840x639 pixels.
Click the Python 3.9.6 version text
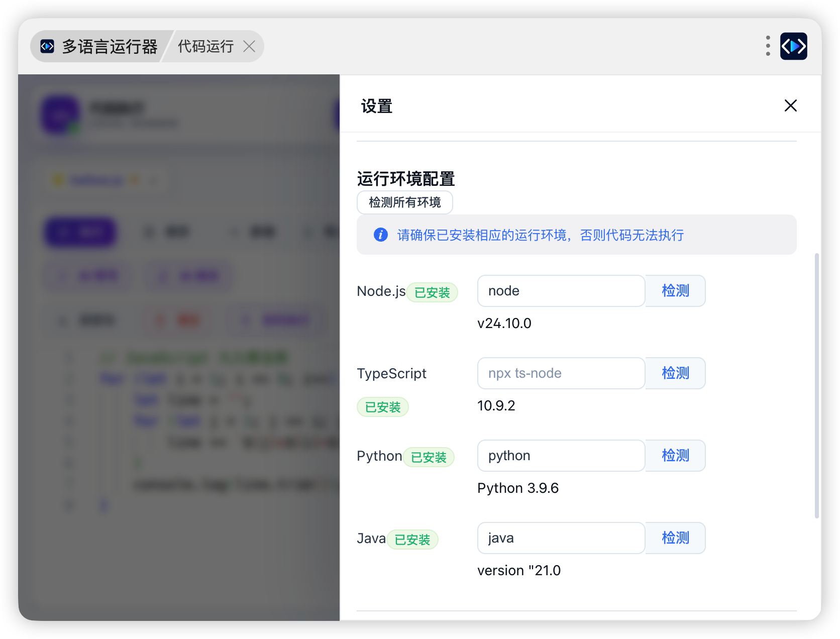click(x=518, y=488)
